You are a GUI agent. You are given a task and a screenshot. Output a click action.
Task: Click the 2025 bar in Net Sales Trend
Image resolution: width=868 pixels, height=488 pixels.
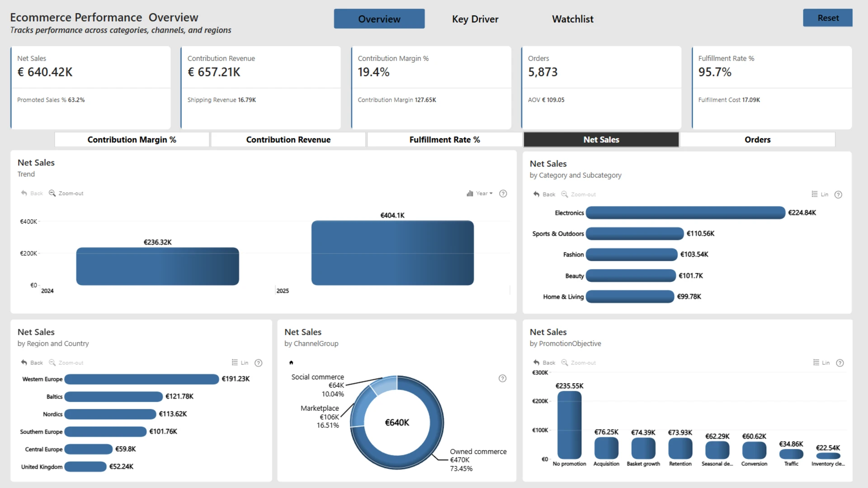[393, 253]
